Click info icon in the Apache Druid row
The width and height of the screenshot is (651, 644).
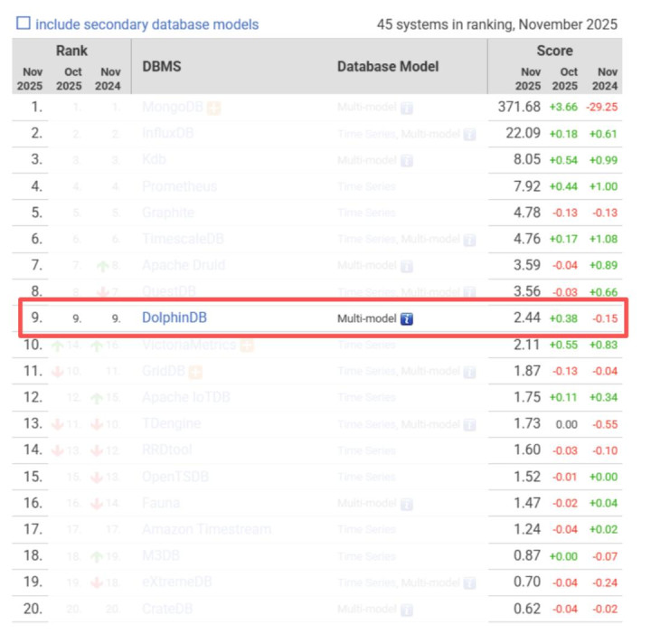(407, 266)
